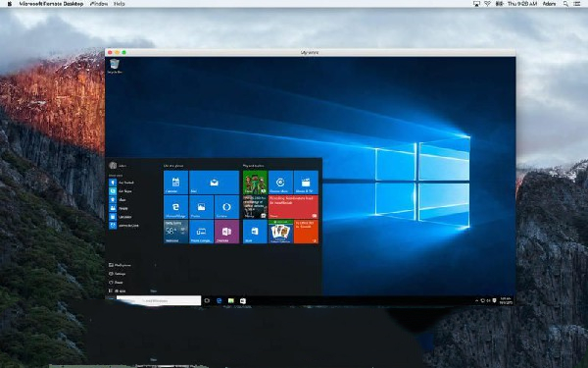
Task: Click the volume icon in Windows tray
Action: point(489,301)
